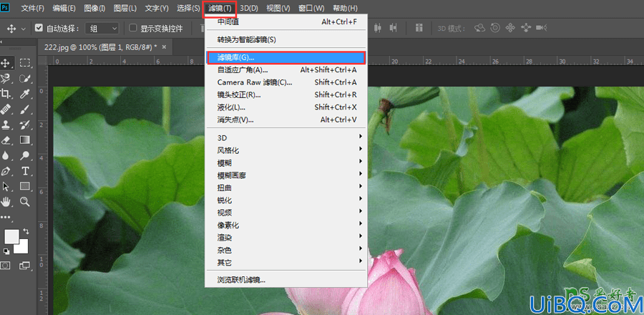Expand the 风格化 submenu
Screen dimensions: 644x315
286,150
